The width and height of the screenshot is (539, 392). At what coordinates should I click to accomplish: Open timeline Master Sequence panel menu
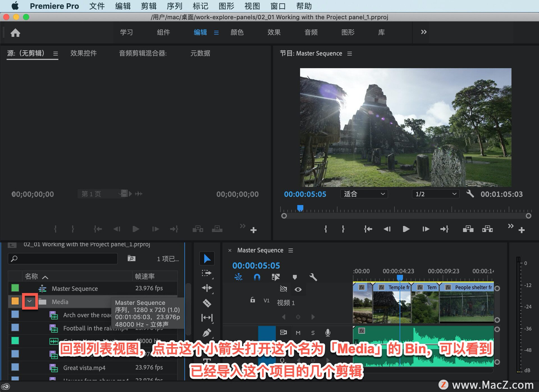(291, 250)
